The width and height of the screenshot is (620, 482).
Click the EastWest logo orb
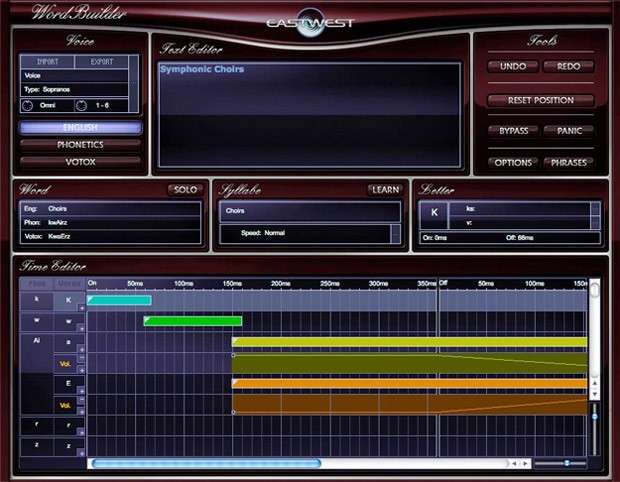311,23
